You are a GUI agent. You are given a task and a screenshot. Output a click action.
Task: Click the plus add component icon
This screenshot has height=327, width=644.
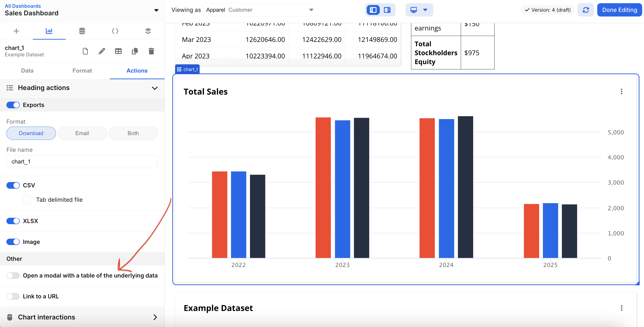coord(16,31)
